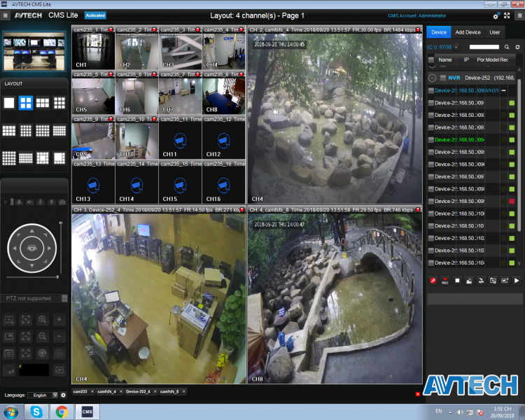Click the device search input field
This screenshot has width=525, height=420.
[x=484, y=47]
